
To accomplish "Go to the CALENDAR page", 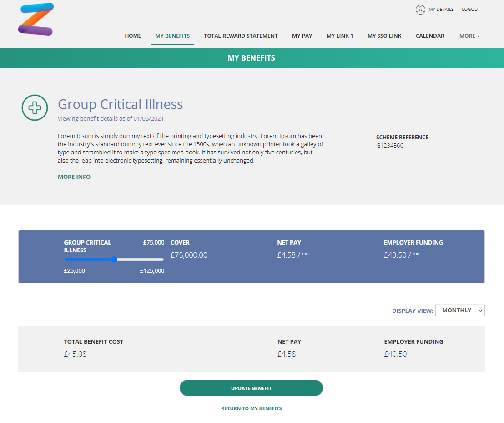I will click(x=430, y=36).
